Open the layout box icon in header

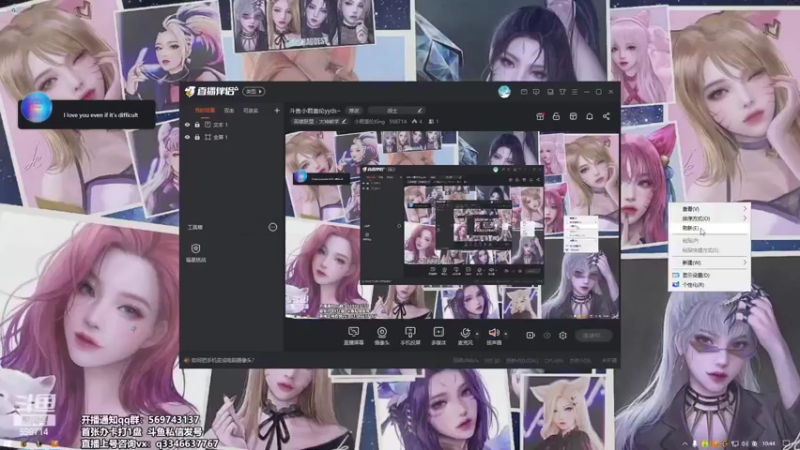click(x=573, y=116)
